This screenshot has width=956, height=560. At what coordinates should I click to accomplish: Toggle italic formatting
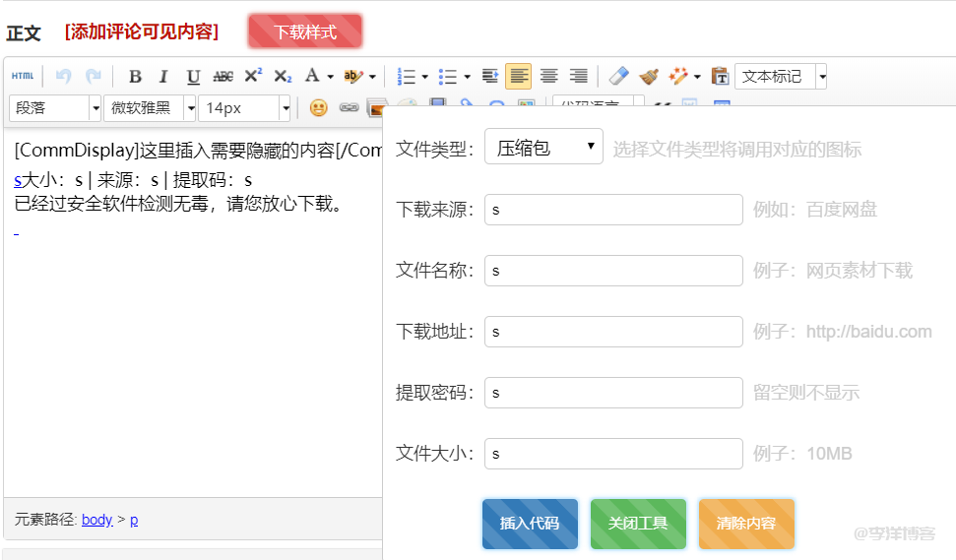(x=164, y=77)
